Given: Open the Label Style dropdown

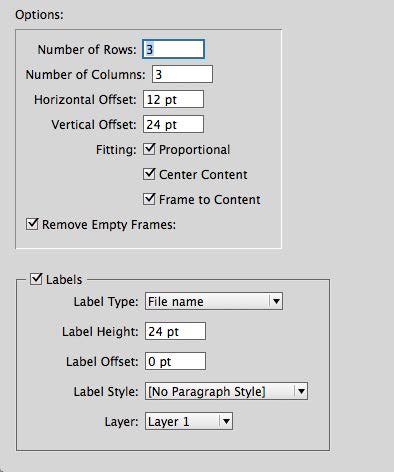Looking at the screenshot, I should [x=226, y=391].
